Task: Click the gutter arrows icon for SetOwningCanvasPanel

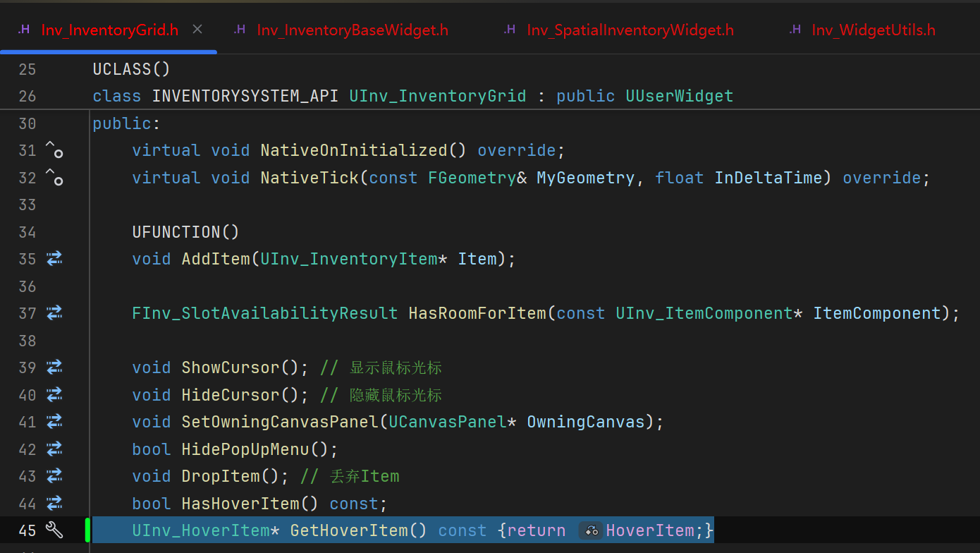Action: 54,422
